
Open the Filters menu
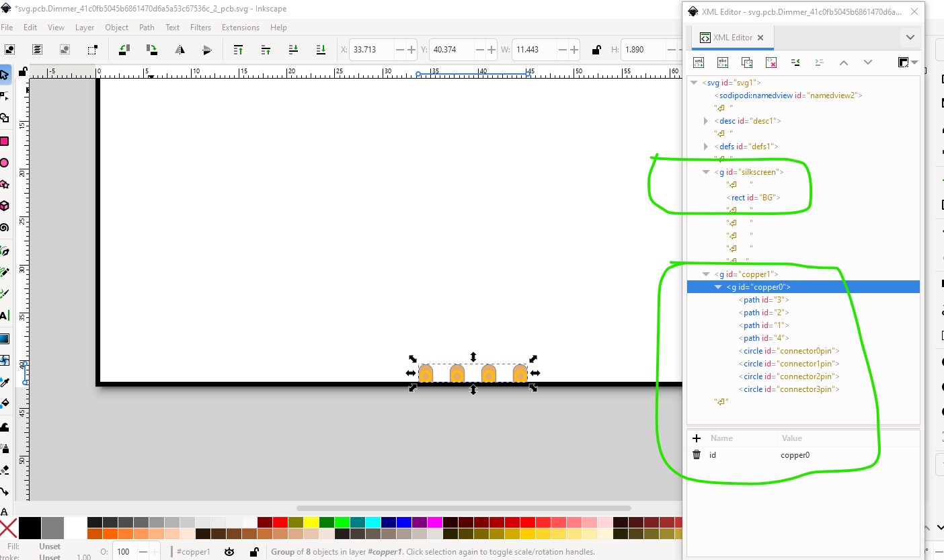200,28
